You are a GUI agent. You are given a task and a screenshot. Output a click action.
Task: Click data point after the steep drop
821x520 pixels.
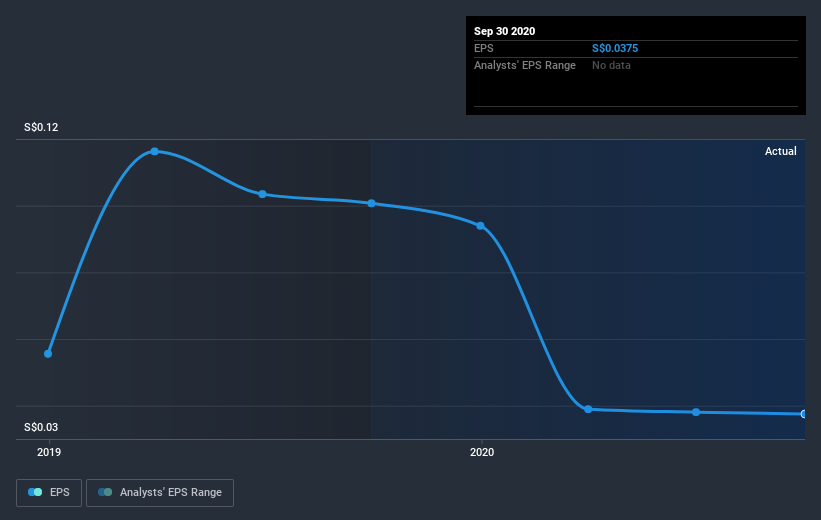(588, 409)
